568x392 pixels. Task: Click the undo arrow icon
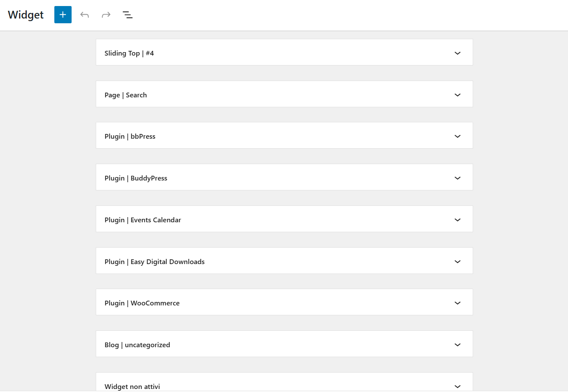85,15
